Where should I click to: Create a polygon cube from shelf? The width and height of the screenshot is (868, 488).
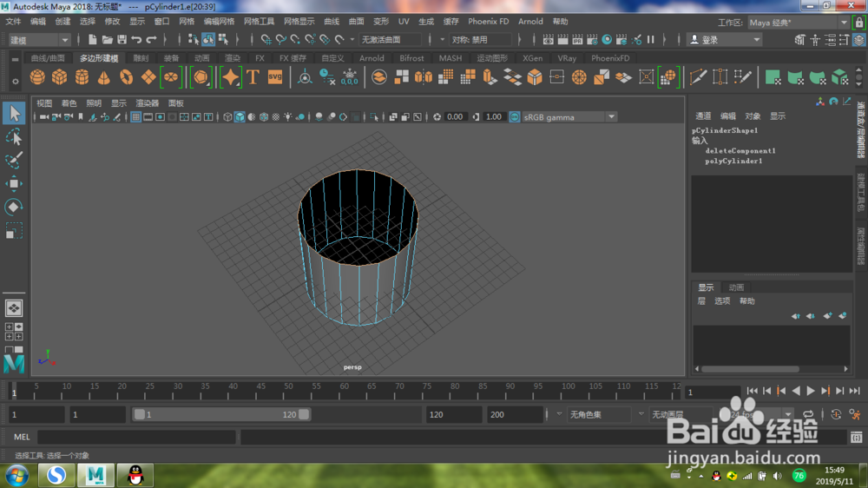(x=59, y=77)
